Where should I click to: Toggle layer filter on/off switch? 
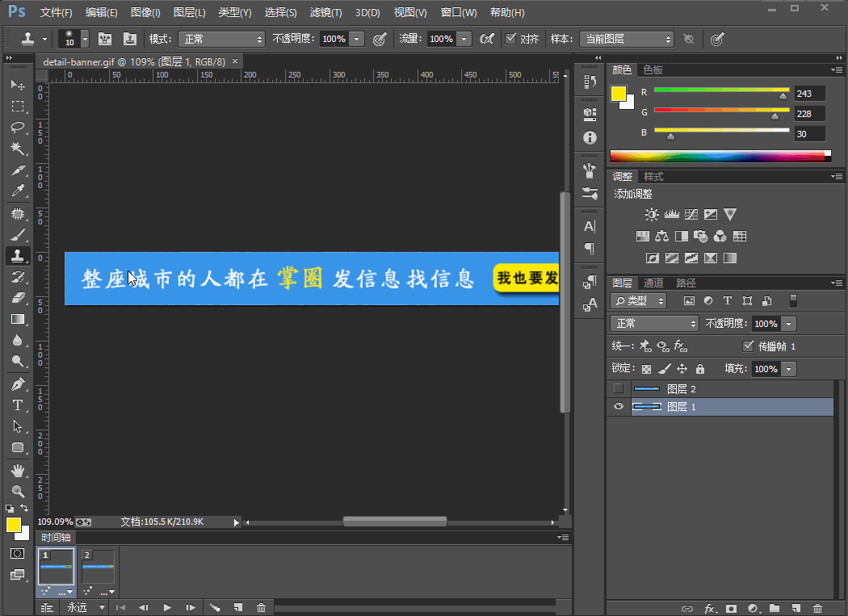793,300
